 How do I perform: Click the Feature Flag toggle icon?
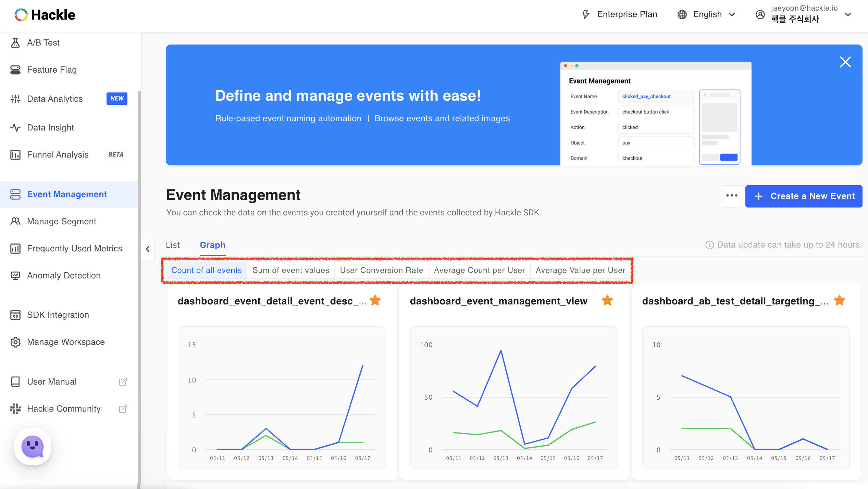pos(15,70)
